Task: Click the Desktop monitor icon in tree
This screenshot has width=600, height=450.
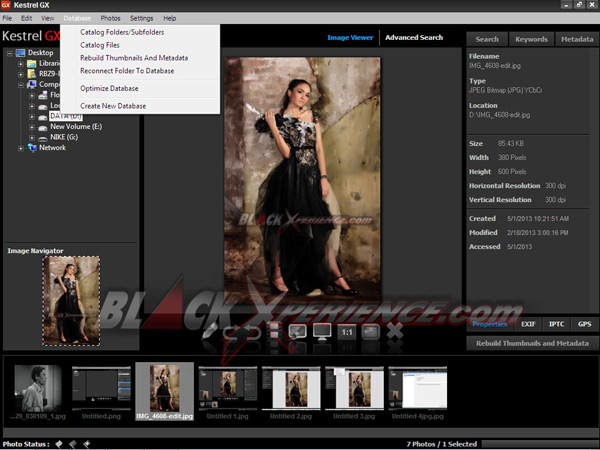Action: point(20,53)
